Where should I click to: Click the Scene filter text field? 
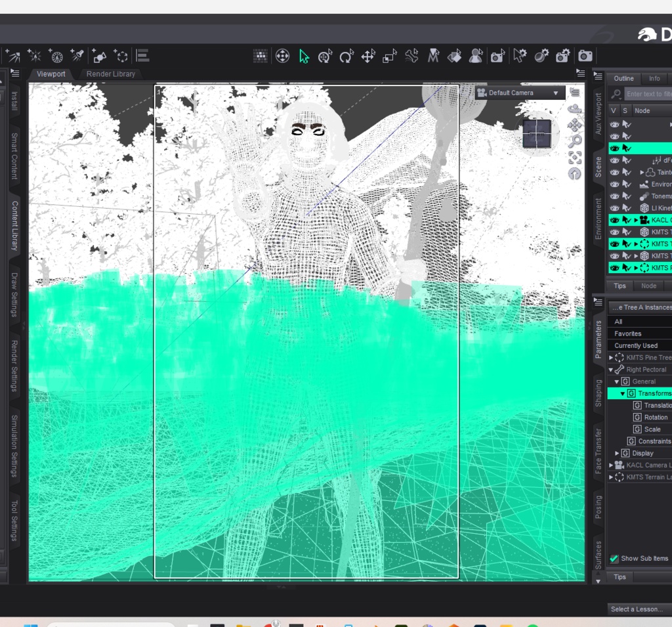click(x=648, y=93)
